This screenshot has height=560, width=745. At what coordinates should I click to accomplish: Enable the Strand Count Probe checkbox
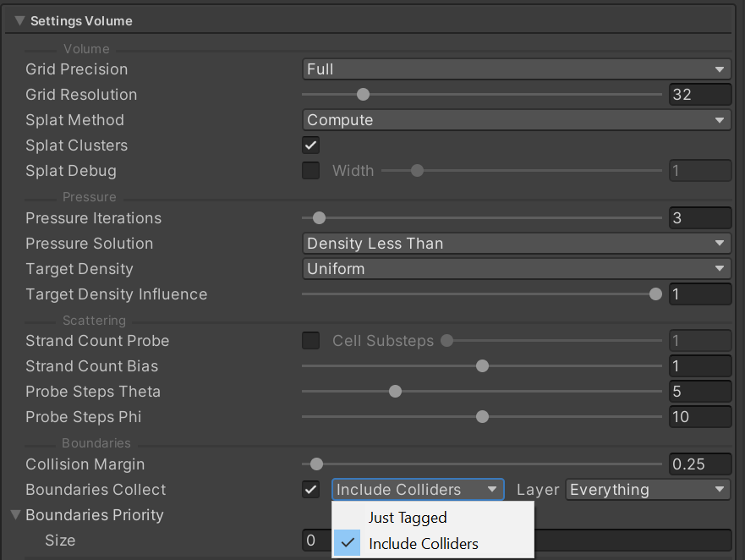[311, 341]
